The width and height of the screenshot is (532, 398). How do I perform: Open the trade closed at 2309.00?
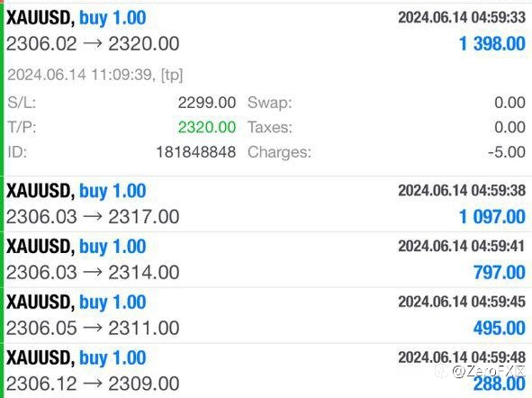tap(267, 371)
